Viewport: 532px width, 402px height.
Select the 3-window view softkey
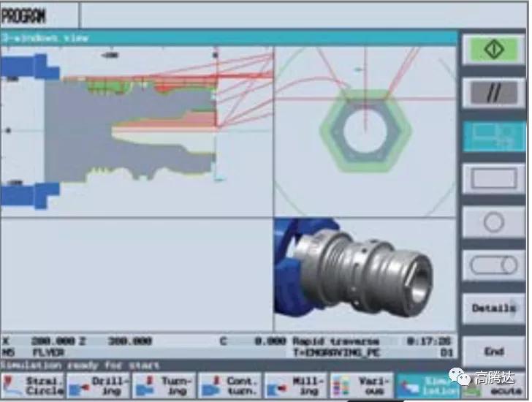pyautogui.click(x=495, y=135)
